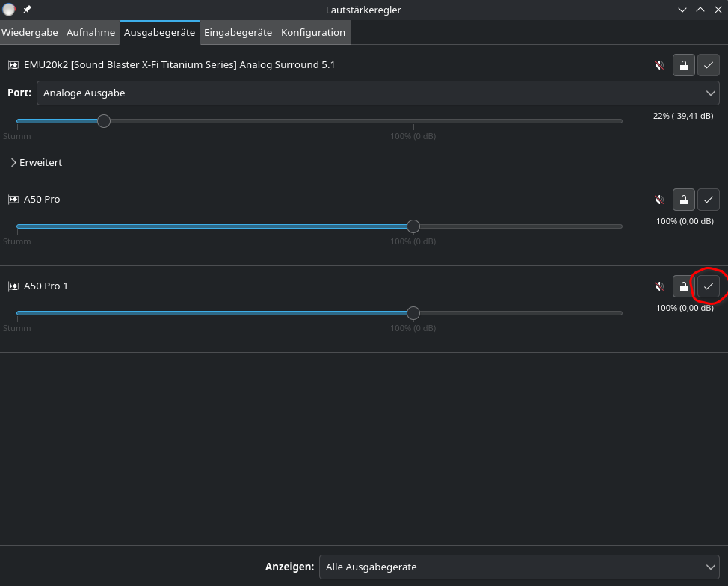Mute the A50 Pro 1 output device
Image resolution: width=728 pixels, height=586 pixels.
pyautogui.click(x=658, y=286)
